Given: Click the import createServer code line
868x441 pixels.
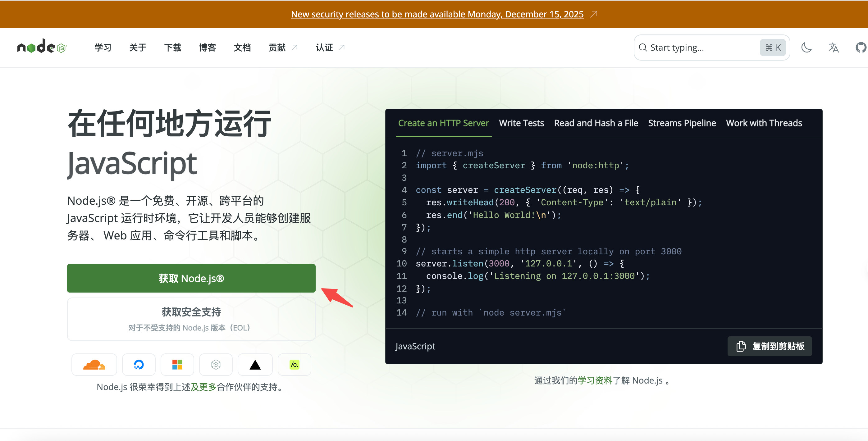Looking at the screenshot, I should click(522, 166).
